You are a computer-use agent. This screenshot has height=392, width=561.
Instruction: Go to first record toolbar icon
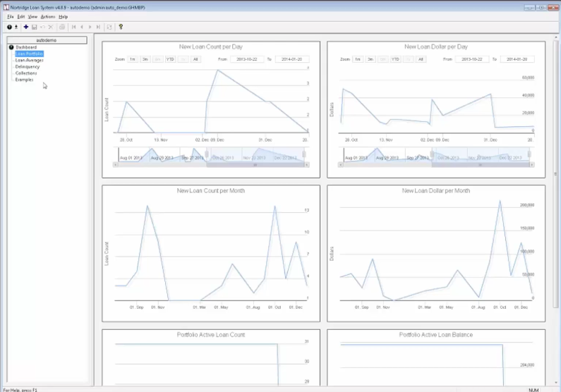click(73, 27)
